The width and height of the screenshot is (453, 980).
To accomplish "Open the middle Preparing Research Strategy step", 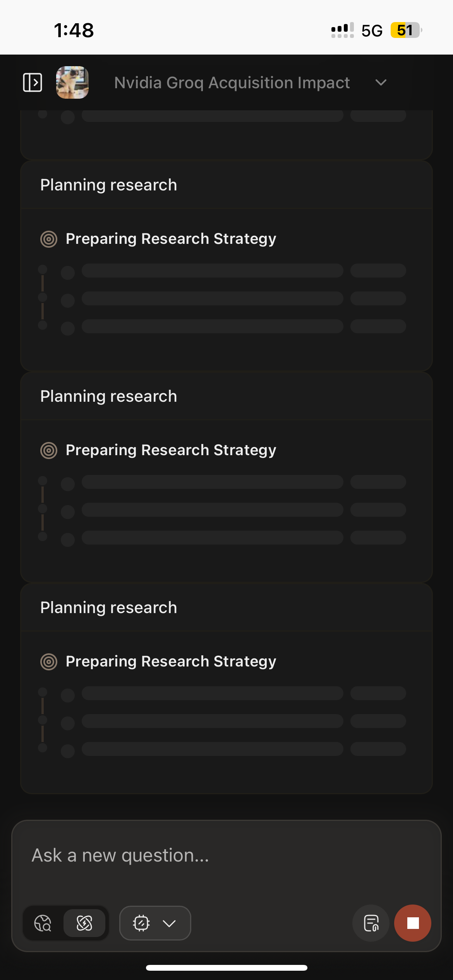I will tap(171, 450).
